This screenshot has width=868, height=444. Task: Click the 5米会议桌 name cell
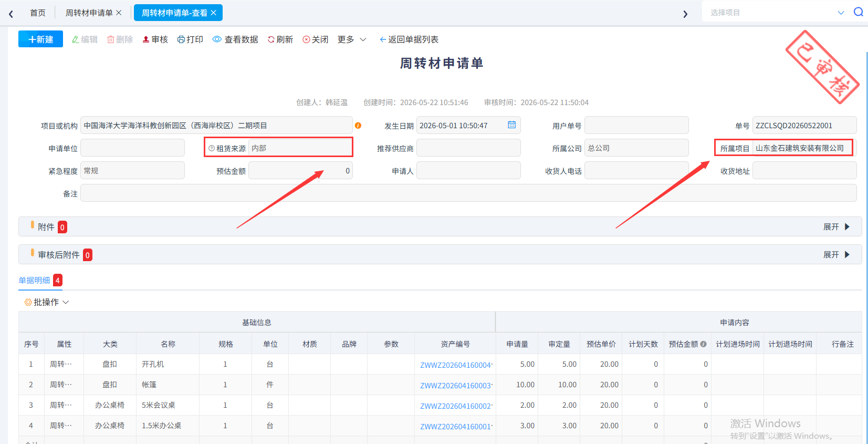(168, 405)
